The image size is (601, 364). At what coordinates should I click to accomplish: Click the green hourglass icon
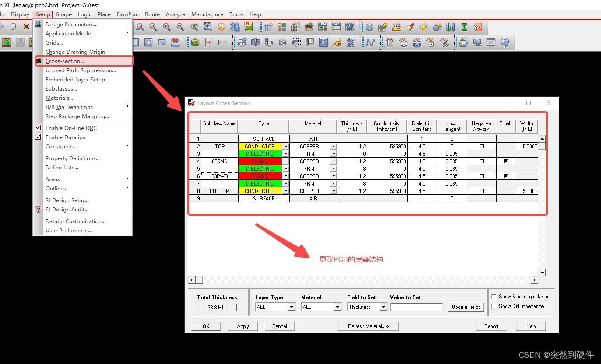464,27
